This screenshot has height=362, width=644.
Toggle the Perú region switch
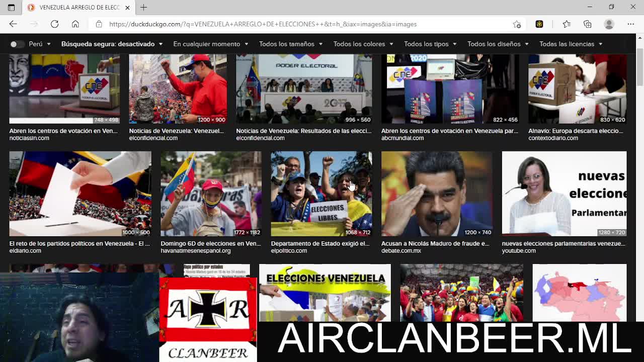[x=17, y=44]
